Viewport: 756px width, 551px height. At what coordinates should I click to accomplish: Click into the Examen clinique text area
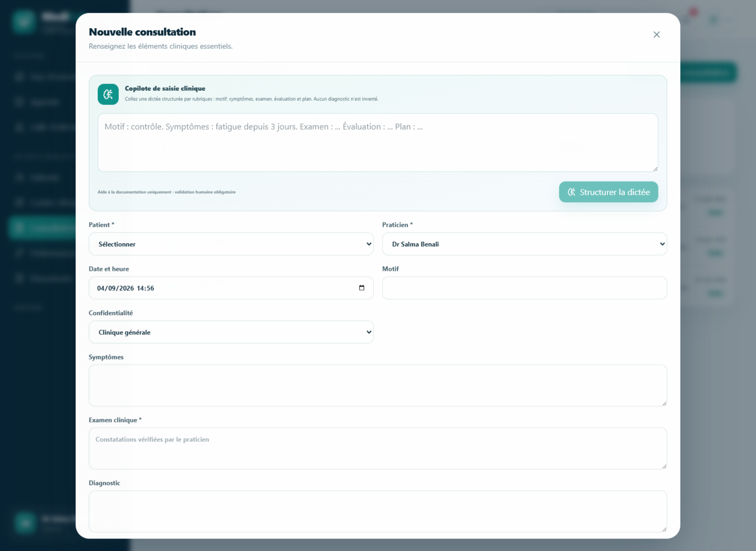pyautogui.click(x=378, y=449)
